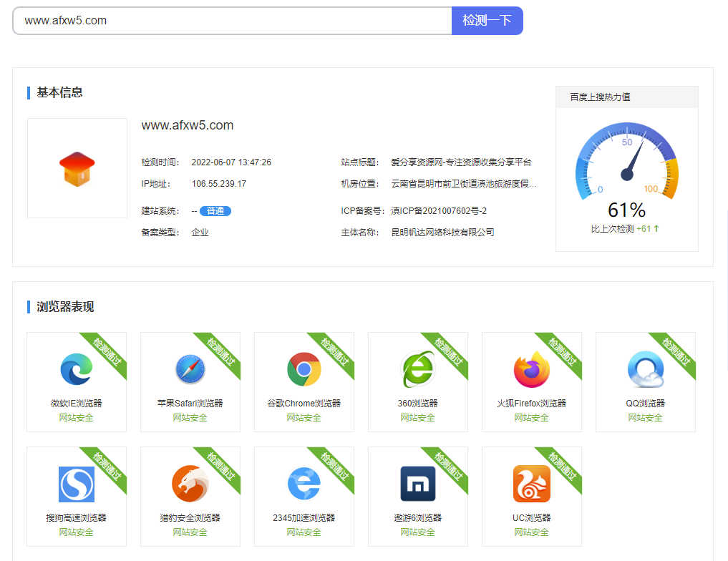The width and height of the screenshot is (728, 561).
Task: Click detection time 2022-06-07 13:47:26
Action: click(231, 162)
